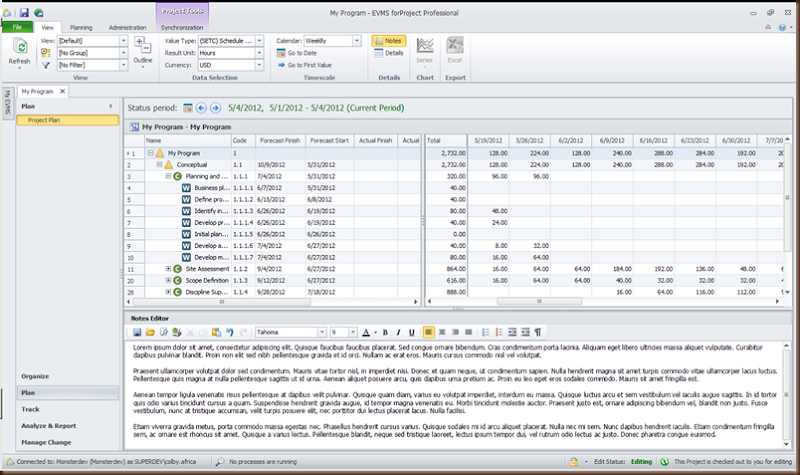The image size is (800, 475).
Task: Open the status period calendar picker icon
Action: pos(188,107)
